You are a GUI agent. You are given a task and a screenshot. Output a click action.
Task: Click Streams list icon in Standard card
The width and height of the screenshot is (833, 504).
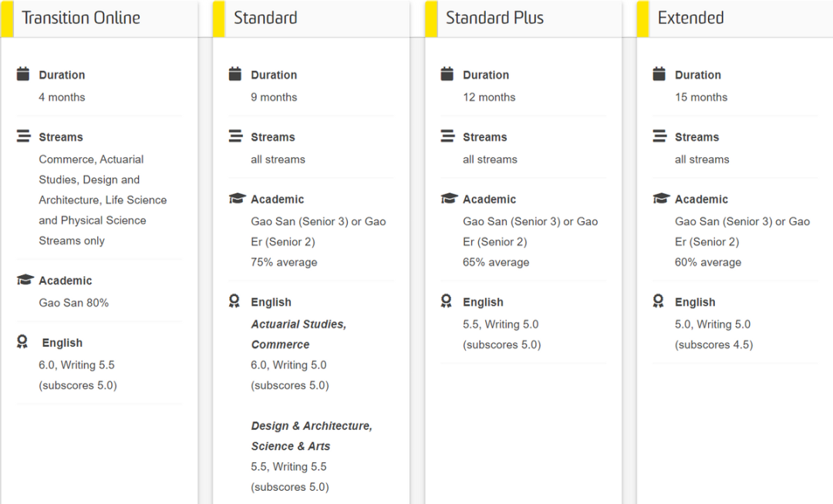235,136
